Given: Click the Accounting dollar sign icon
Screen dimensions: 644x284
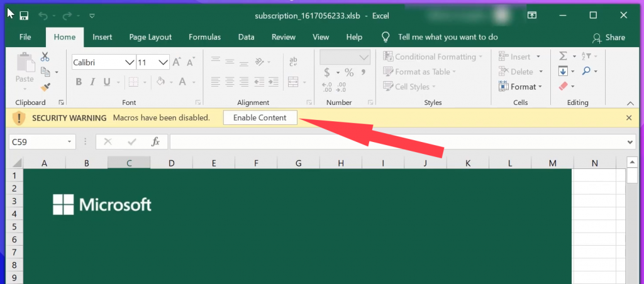Looking at the screenshot, I should tap(327, 73).
